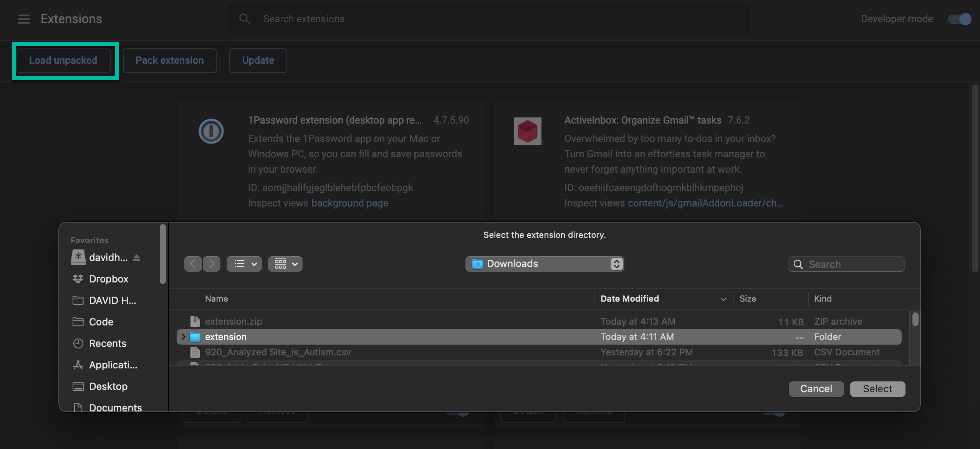Click the search extensions magnifier icon
This screenshot has height=449, width=980.
(x=245, y=19)
